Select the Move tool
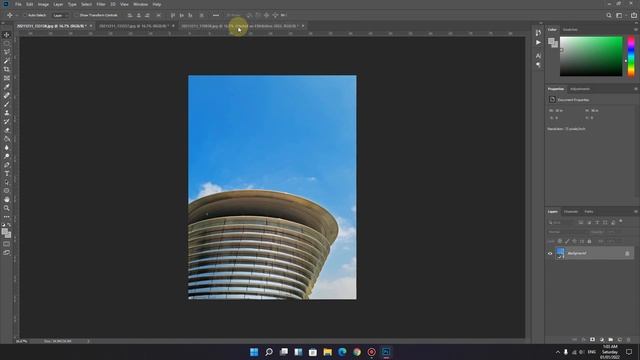Image resolution: width=640 pixels, height=360 pixels. [7, 35]
